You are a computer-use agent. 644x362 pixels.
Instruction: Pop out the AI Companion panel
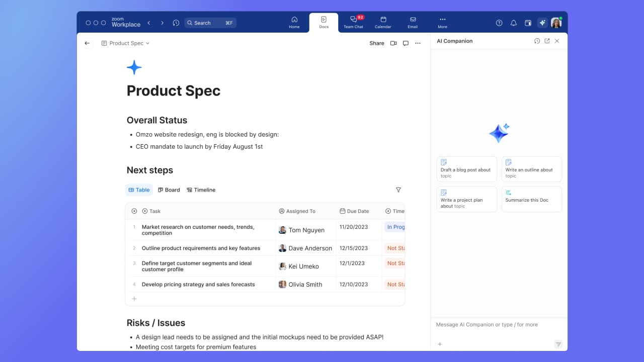[547, 41]
